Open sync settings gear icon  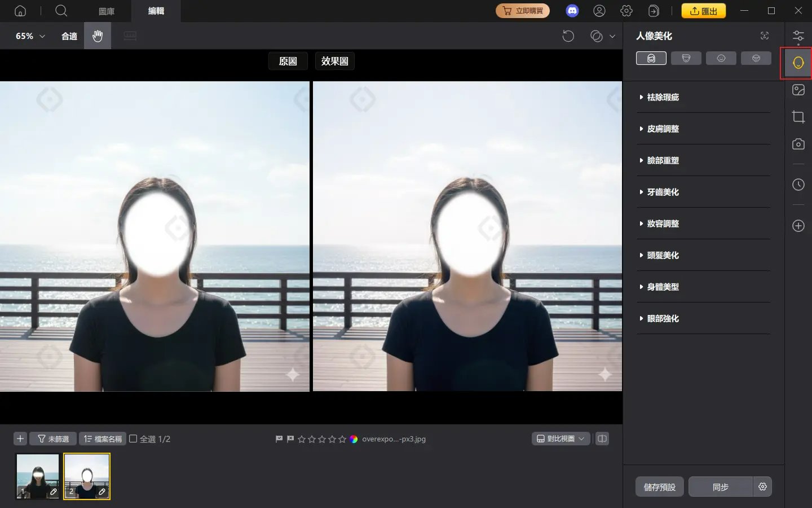[x=762, y=487]
